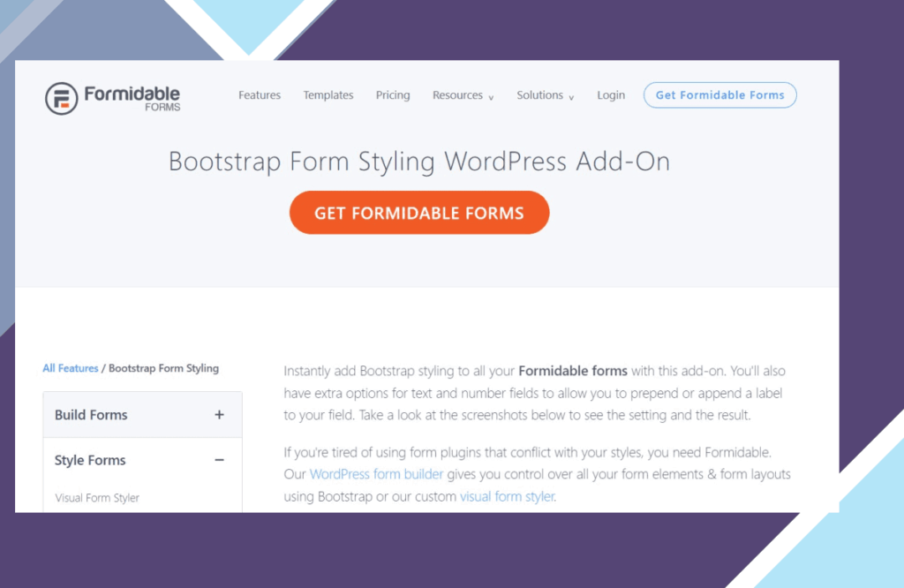
Task: Collapse Style Forms using the minus icon
Action: (x=219, y=460)
